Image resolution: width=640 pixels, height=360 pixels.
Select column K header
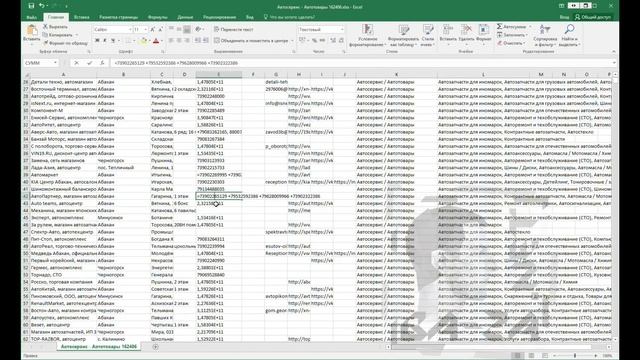point(396,74)
